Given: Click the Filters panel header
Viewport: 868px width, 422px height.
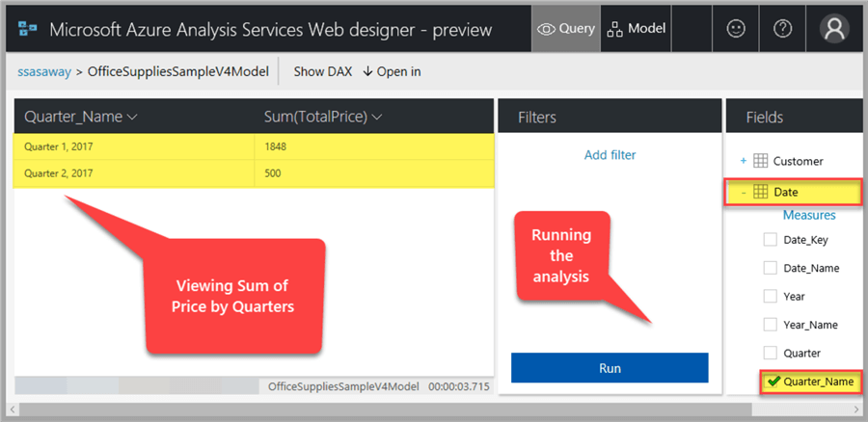Looking at the screenshot, I should pyautogui.click(x=610, y=116).
